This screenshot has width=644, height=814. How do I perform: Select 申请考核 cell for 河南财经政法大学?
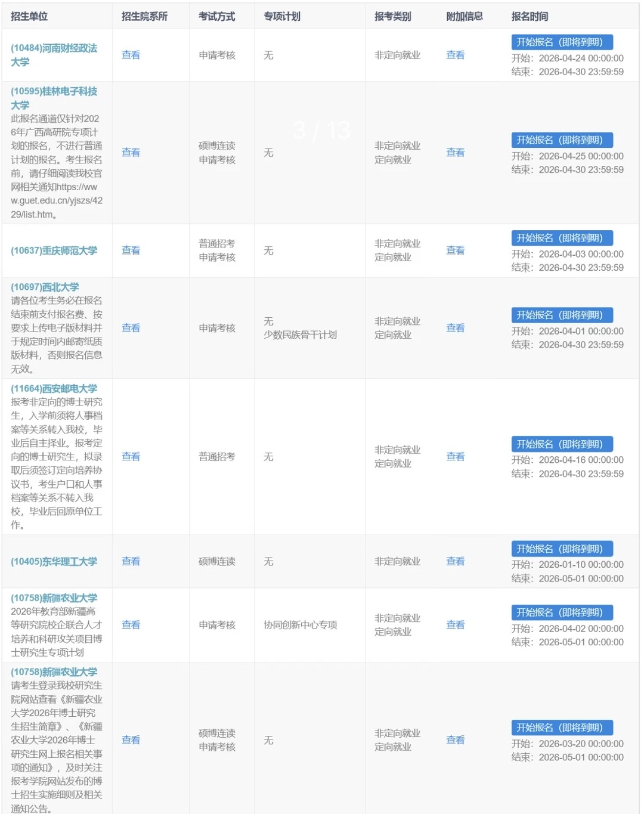[217, 55]
